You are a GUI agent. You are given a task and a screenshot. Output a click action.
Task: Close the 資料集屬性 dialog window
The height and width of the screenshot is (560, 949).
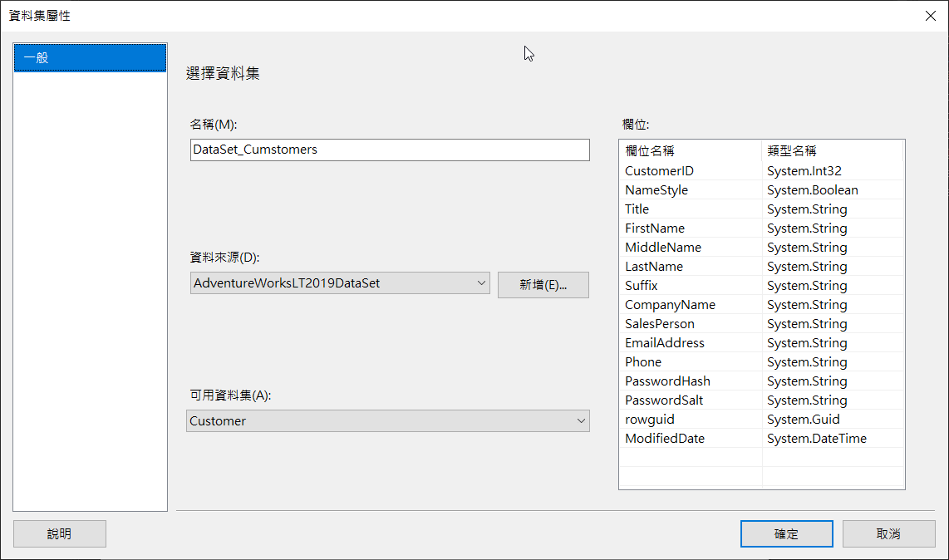[929, 16]
